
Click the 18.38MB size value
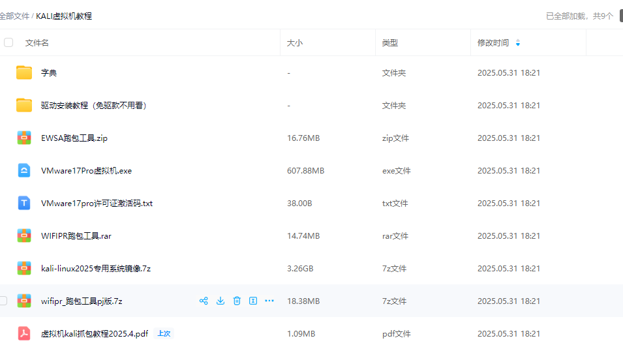303,301
